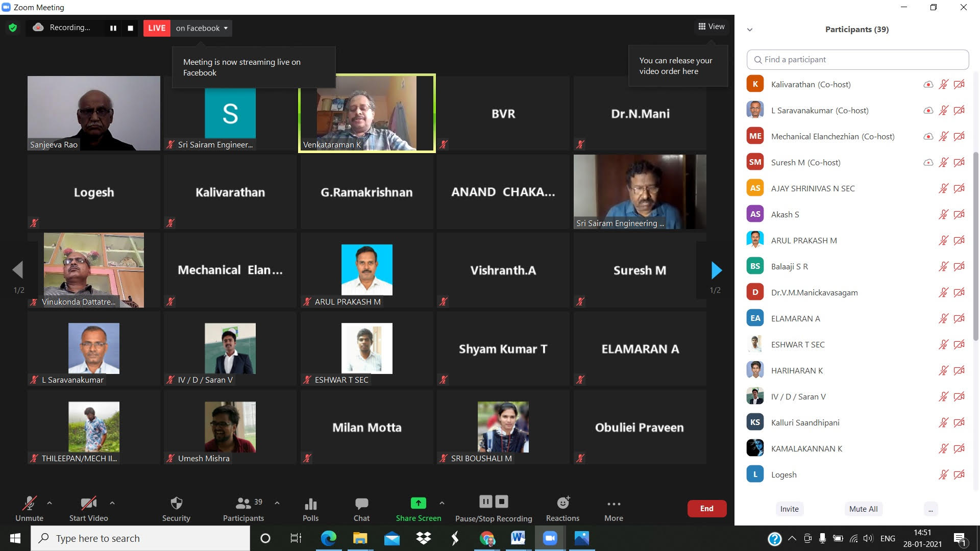Click Invite button in Participants panel
980x551 pixels.
point(789,509)
